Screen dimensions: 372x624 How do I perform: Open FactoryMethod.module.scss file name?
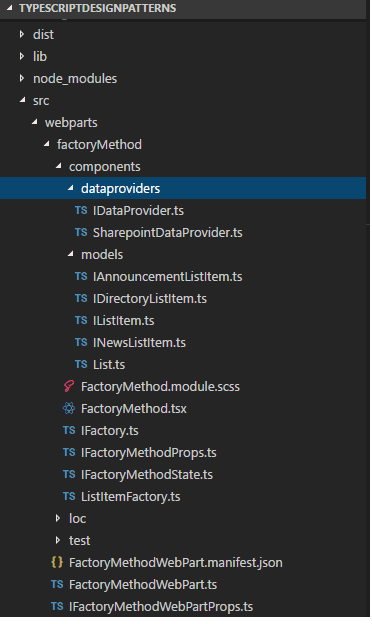(160, 387)
